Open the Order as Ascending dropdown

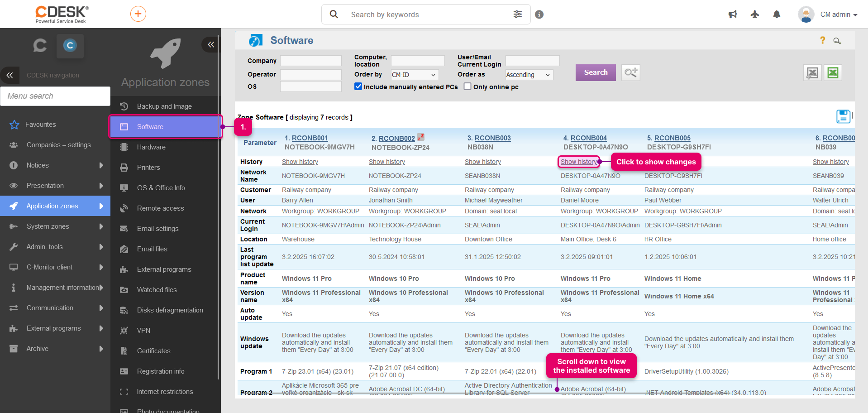[x=529, y=75]
